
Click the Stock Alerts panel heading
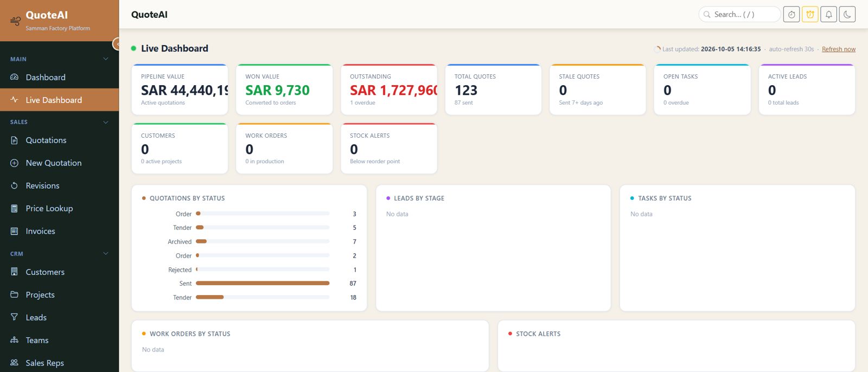coord(538,334)
